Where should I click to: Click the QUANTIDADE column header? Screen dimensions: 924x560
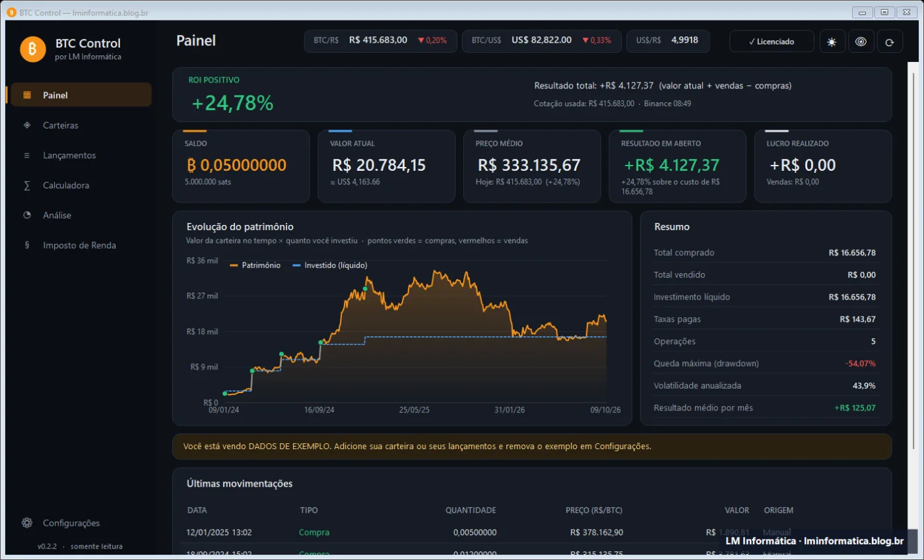tap(471, 511)
